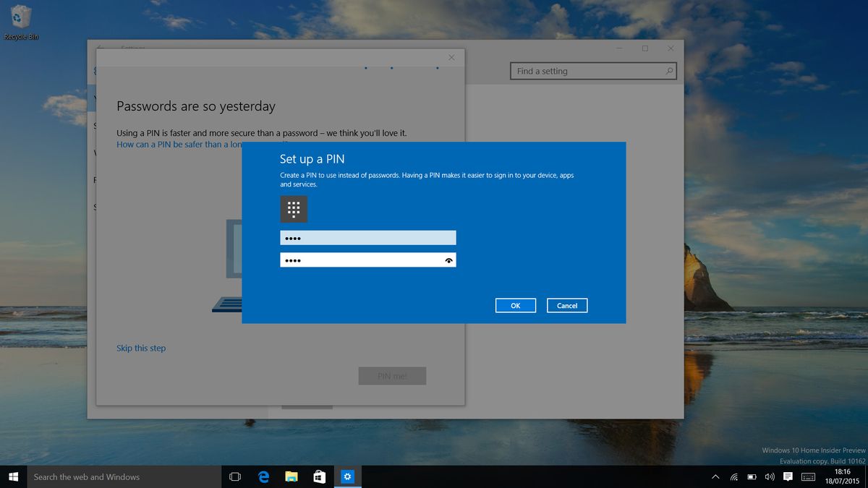Image resolution: width=868 pixels, height=488 pixels.
Task: Check the battery icon in the system tray
Action: tap(752, 476)
